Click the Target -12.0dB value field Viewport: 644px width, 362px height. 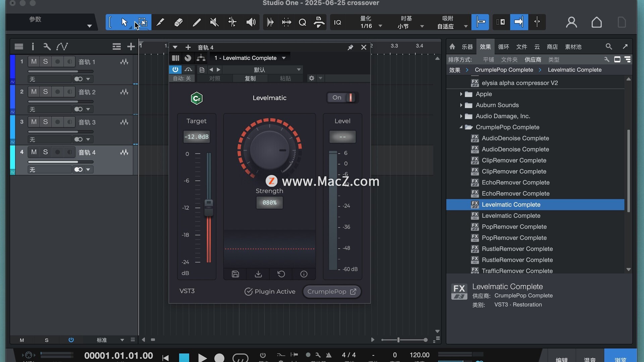tap(197, 137)
